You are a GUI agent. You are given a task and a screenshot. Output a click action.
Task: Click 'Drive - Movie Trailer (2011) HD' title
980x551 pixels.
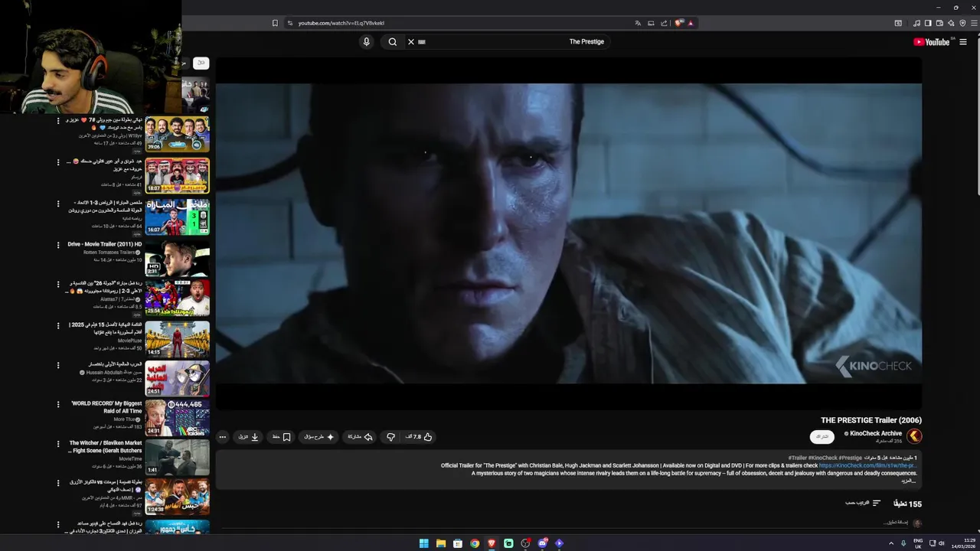pyautogui.click(x=105, y=244)
